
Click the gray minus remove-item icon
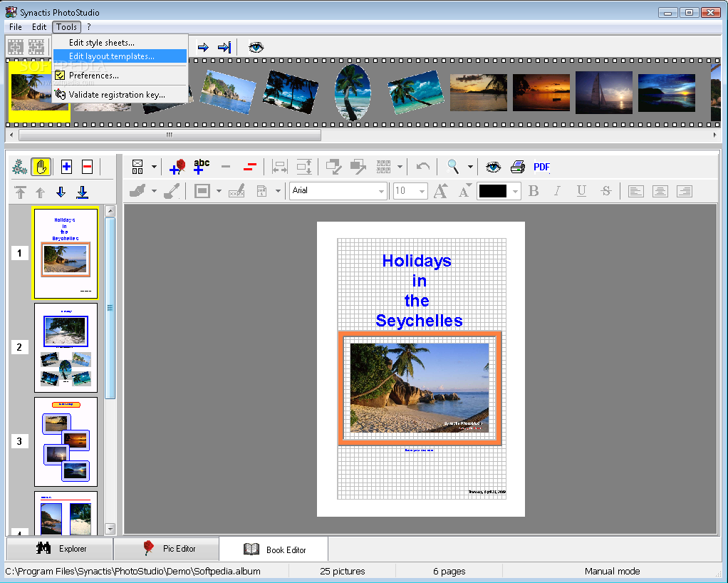click(x=226, y=167)
